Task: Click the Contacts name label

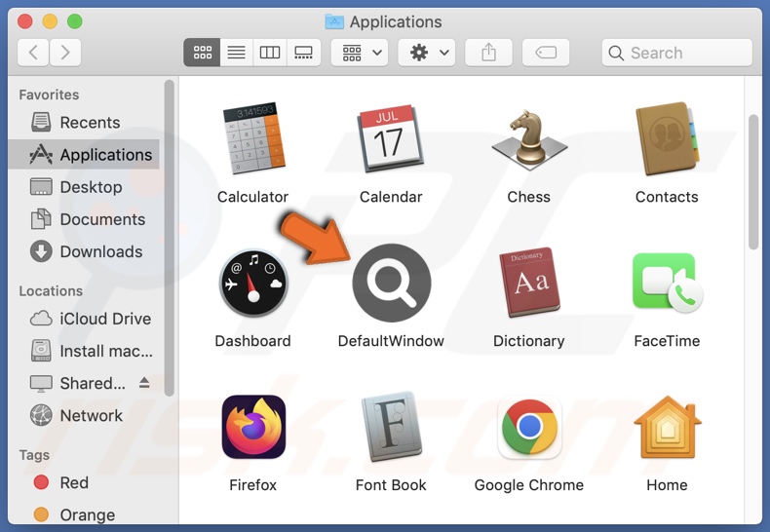Action: click(667, 197)
